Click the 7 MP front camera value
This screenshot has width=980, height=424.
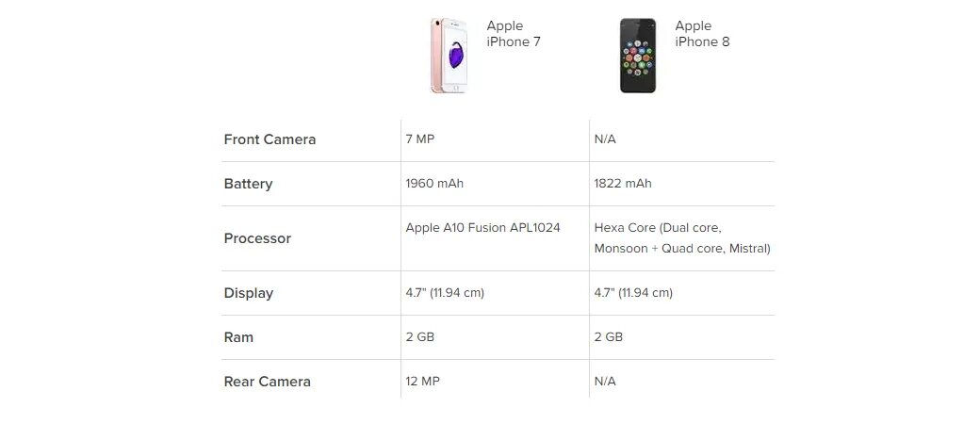point(419,139)
